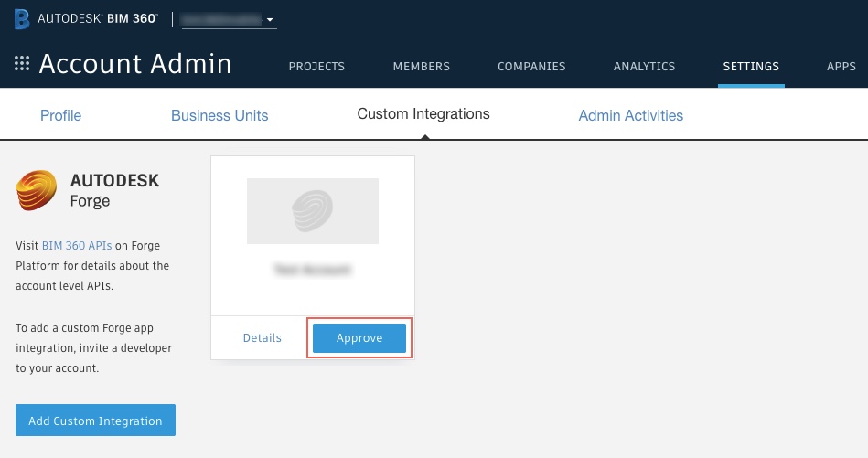Open the Business Units sub-tab

[220, 115]
